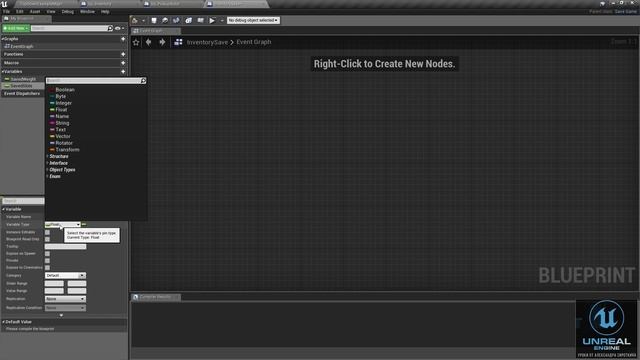Toggle array icon beside Variable Type

point(84,224)
